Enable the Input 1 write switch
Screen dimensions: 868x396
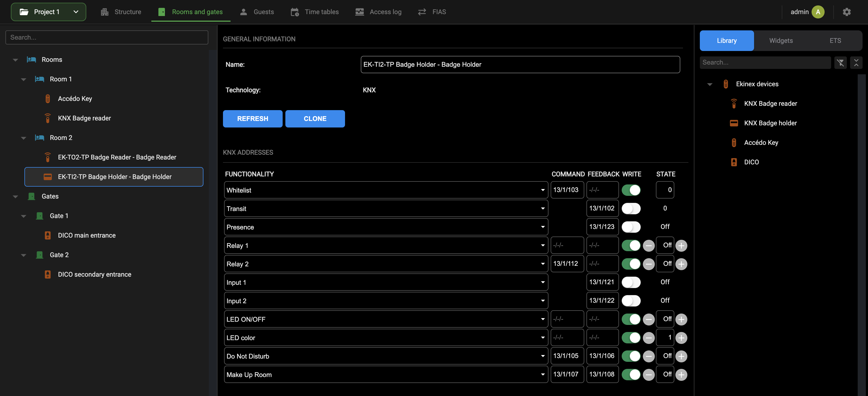(631, 282)
